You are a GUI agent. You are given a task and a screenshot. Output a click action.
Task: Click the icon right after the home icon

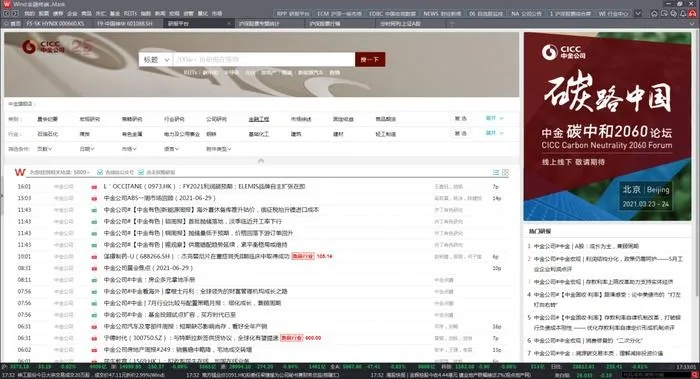(x=664, y=13)
